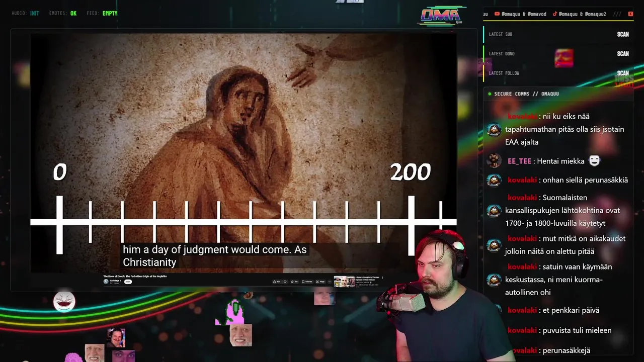Click the '@omaquu & @omavod' YouTube handle
The width and height of the screenshot is (644, 362).
[524, 14]
